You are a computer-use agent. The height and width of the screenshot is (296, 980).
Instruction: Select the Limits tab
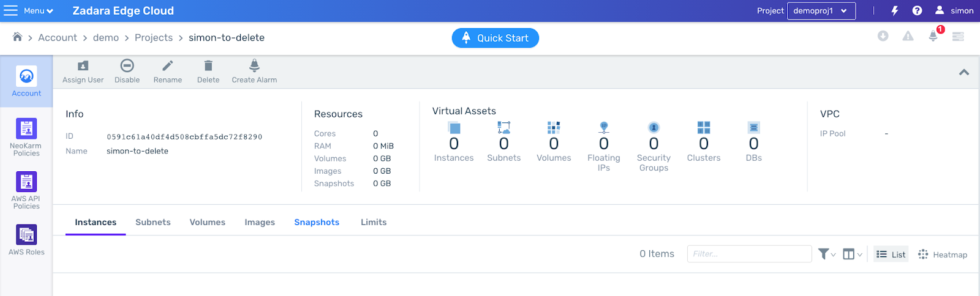[x=374, y=223]
